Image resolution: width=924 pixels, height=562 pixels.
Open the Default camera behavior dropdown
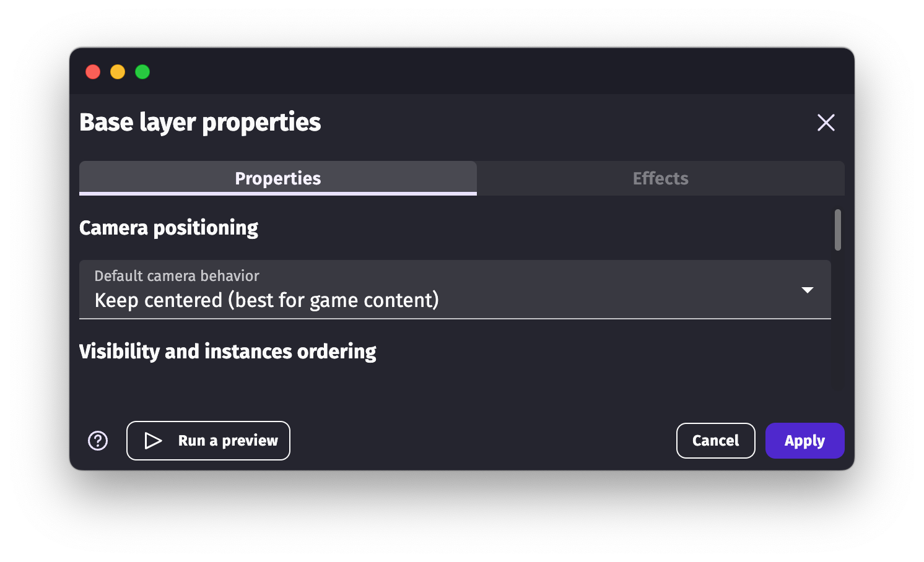click(x=455, y=290)
